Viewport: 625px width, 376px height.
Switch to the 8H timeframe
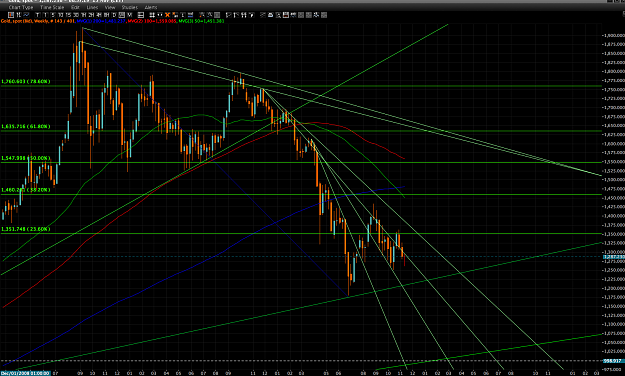(x=106, y=15)
